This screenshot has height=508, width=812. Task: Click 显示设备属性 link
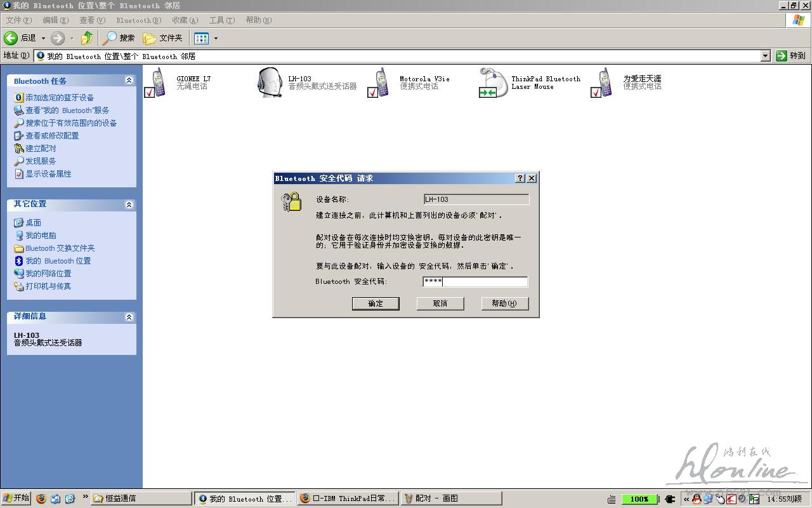(x=48, y=174)
